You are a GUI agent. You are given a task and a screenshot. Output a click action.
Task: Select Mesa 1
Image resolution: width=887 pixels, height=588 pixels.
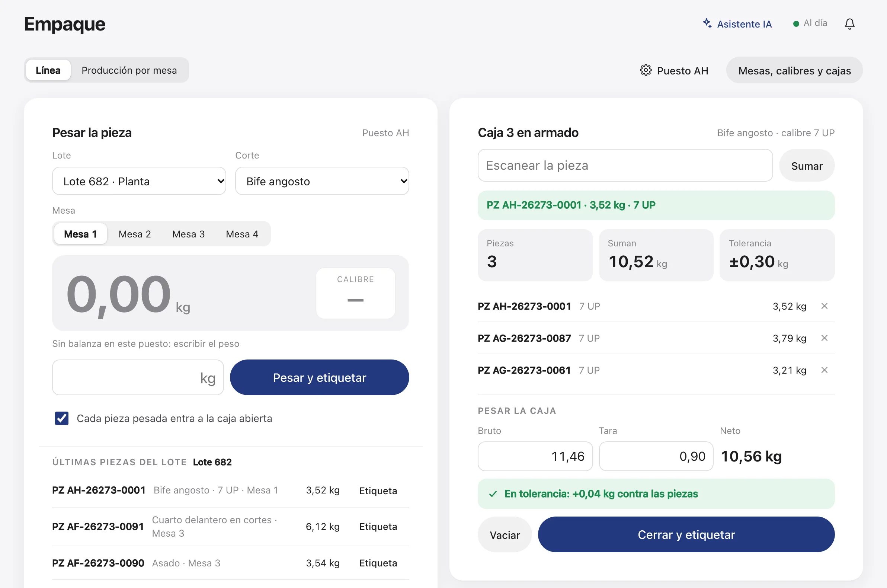tap(81, 234)
